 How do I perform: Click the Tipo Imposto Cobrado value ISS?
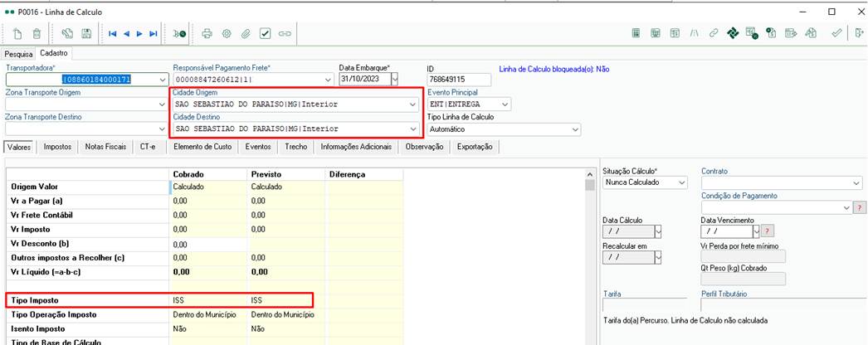point(178,300)
